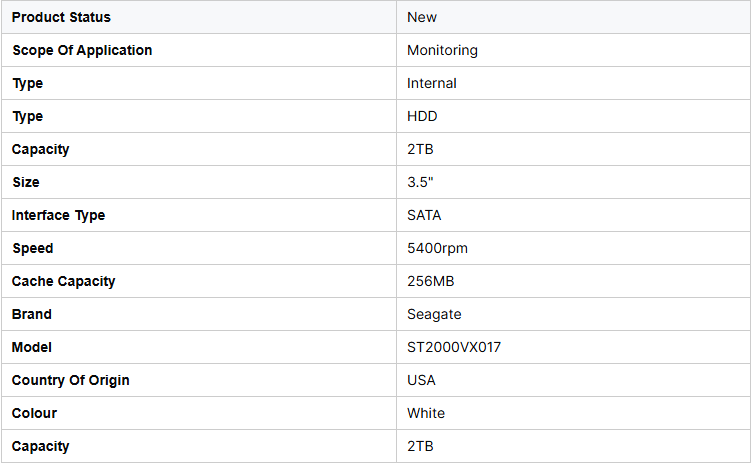
Task: Click the Product Status label cell
Action: coord(61,17)
